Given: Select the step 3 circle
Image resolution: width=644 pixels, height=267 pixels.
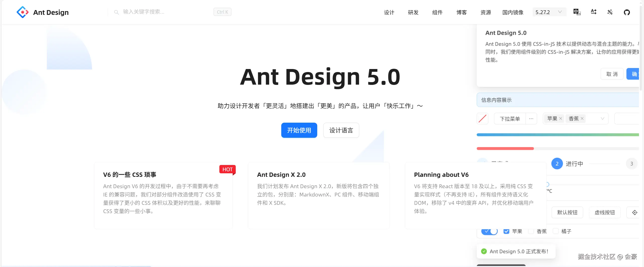Looking at the screenshot, I should tap(631, 164).
